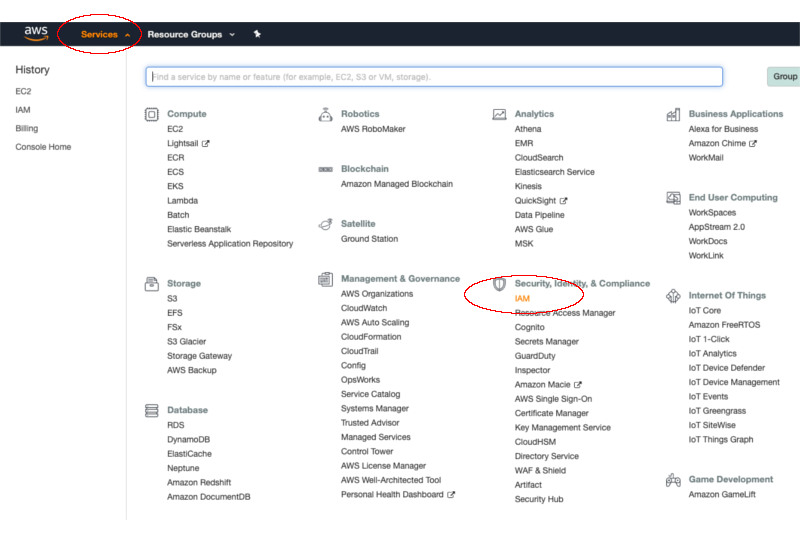
Task: Open the Lambda service link
Action: (x=183, y=200)
